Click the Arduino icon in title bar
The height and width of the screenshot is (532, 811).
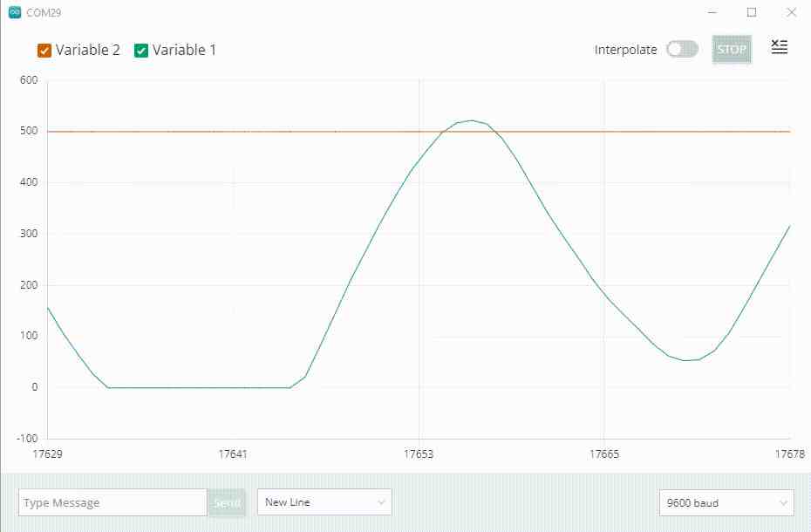(x=13, y=13)
